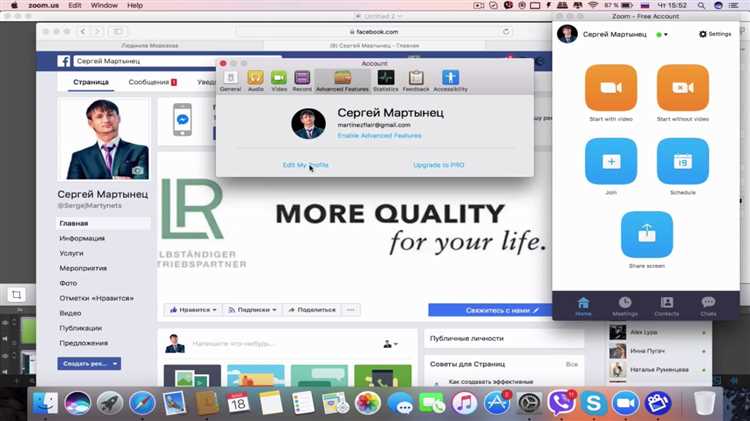Open Finder from the Dock
This screenshot has height=421, width=750.
[45, 403]
